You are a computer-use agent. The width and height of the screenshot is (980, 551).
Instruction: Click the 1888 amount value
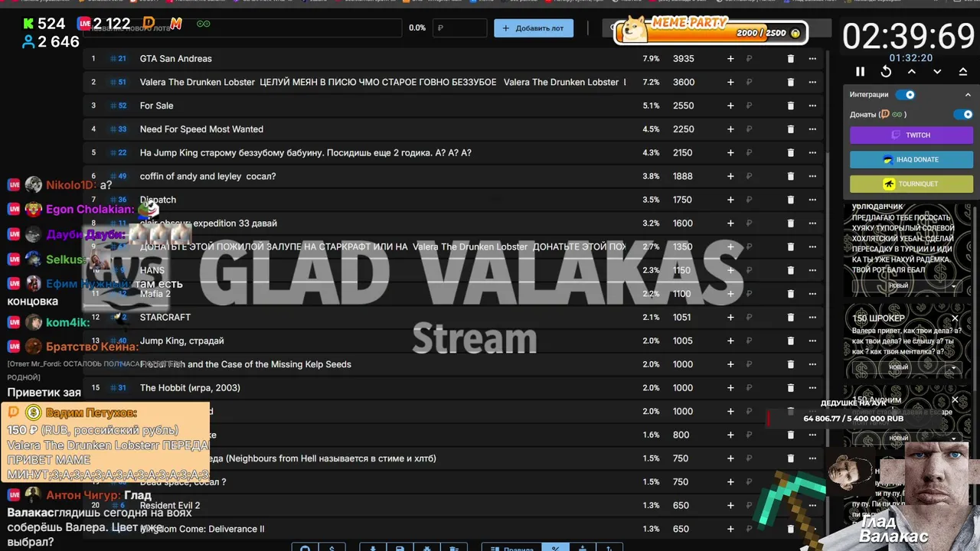click(x=683, y=176)
